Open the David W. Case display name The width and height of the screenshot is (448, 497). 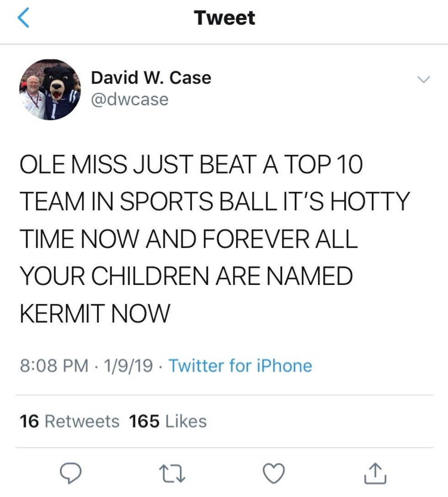coord(151,78)
